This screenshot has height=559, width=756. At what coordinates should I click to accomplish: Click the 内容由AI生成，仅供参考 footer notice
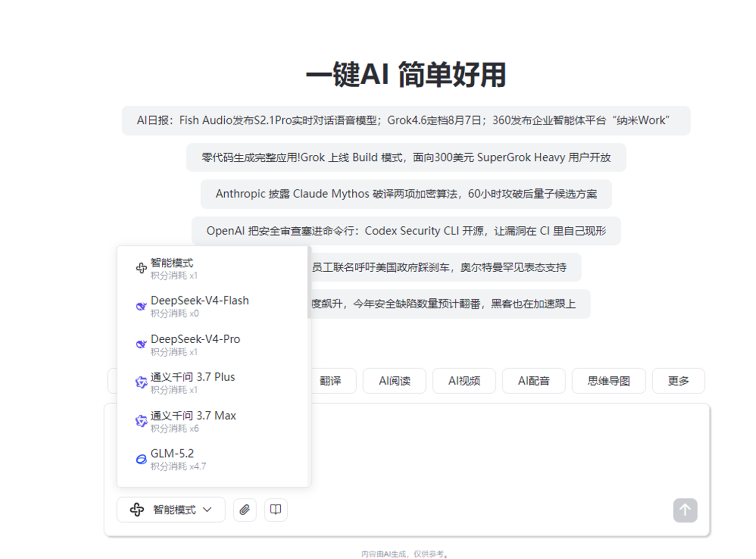(x=405, y=554)
